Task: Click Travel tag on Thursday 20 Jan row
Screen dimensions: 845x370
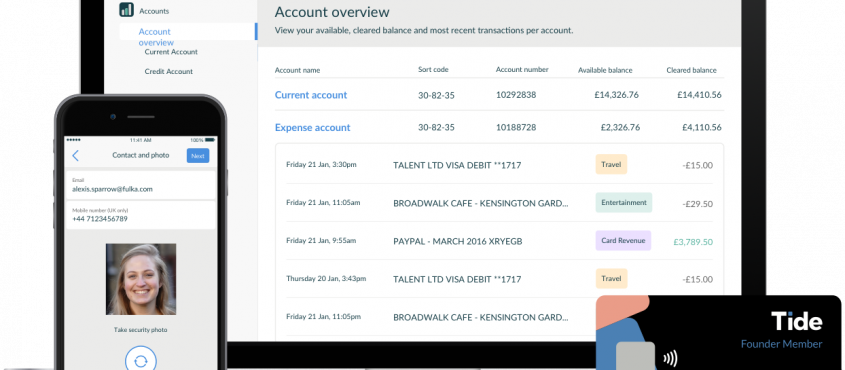Action: pos(611,278)
